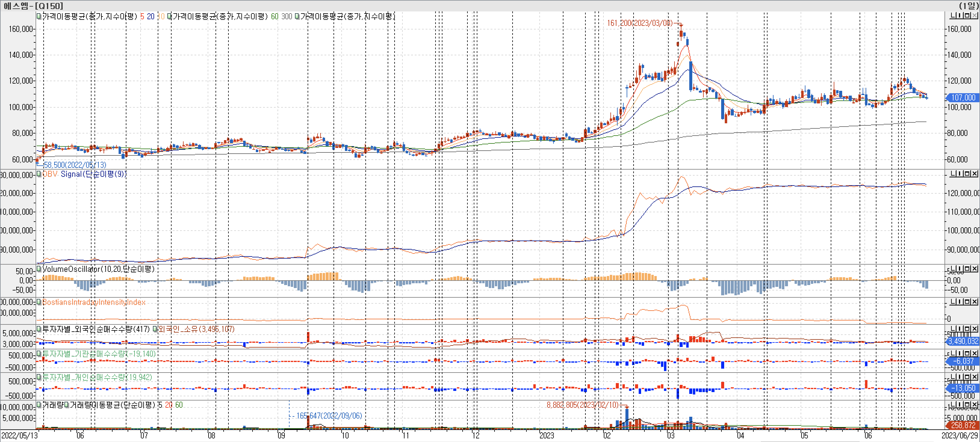The width and height of the screenshot is (980, 442).
Task: Click the 투자자별_기관순매수수량 label
Action: pos(99,354)
